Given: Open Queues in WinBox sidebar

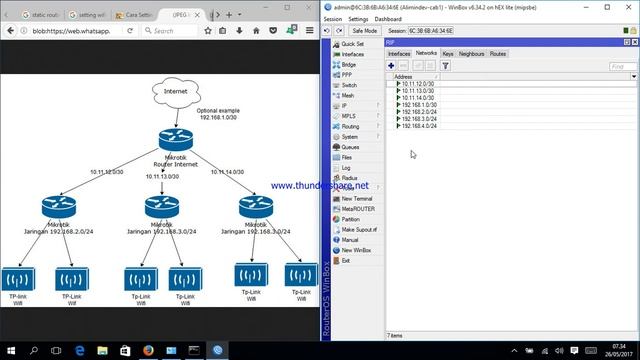Looking at the screenshot, I should [350, 147].
